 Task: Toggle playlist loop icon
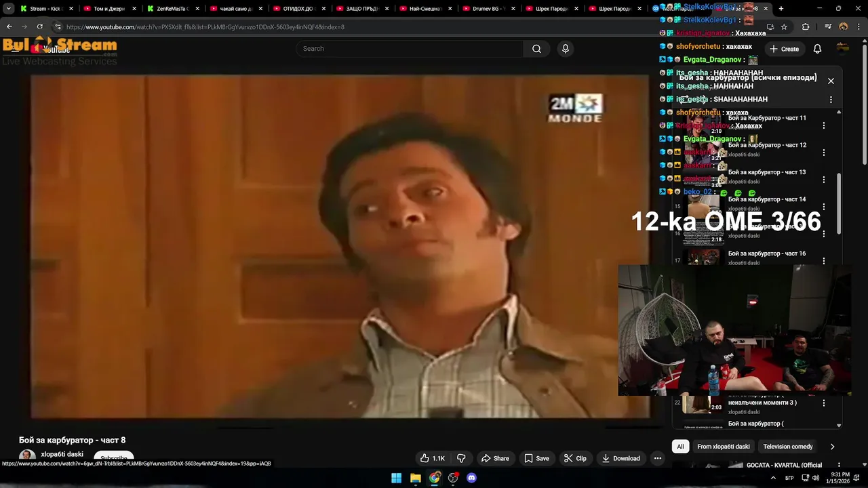click(684, 100)
